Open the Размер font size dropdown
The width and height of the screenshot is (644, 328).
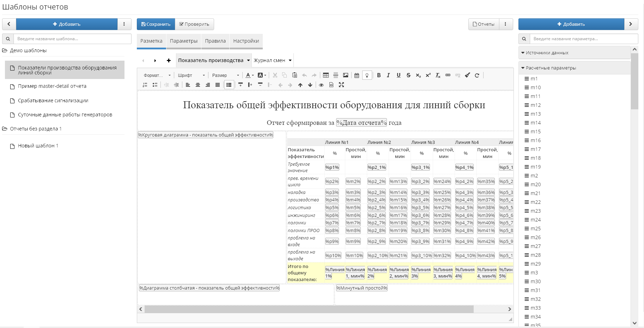(x=225, y=75)
